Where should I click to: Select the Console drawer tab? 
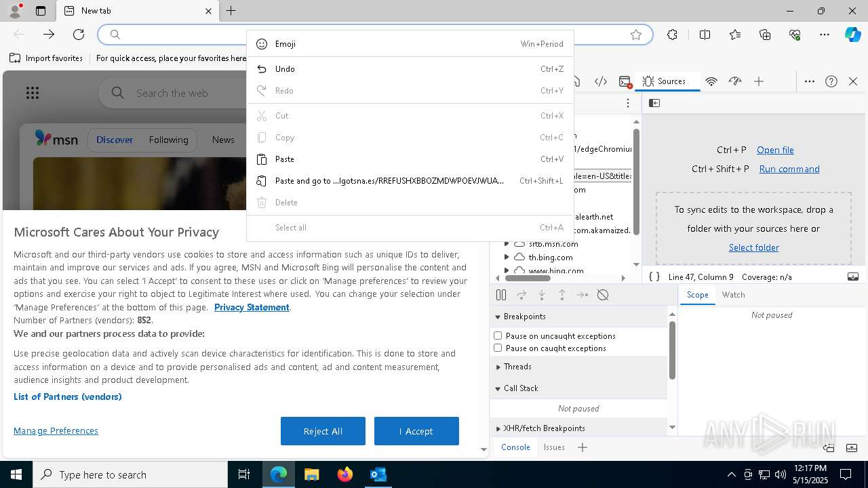coord(515,447)
